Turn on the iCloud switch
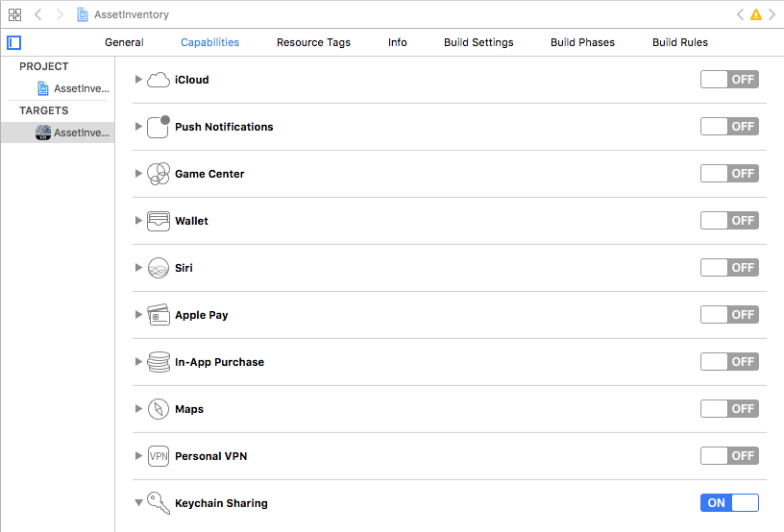Viewport: 784px width, 532px height. 729,80
